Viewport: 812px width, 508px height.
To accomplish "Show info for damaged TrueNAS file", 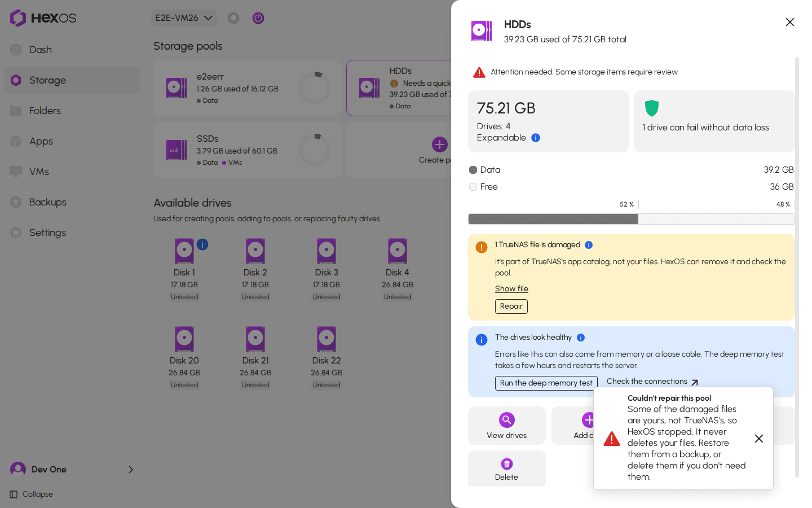I will 589,245.
